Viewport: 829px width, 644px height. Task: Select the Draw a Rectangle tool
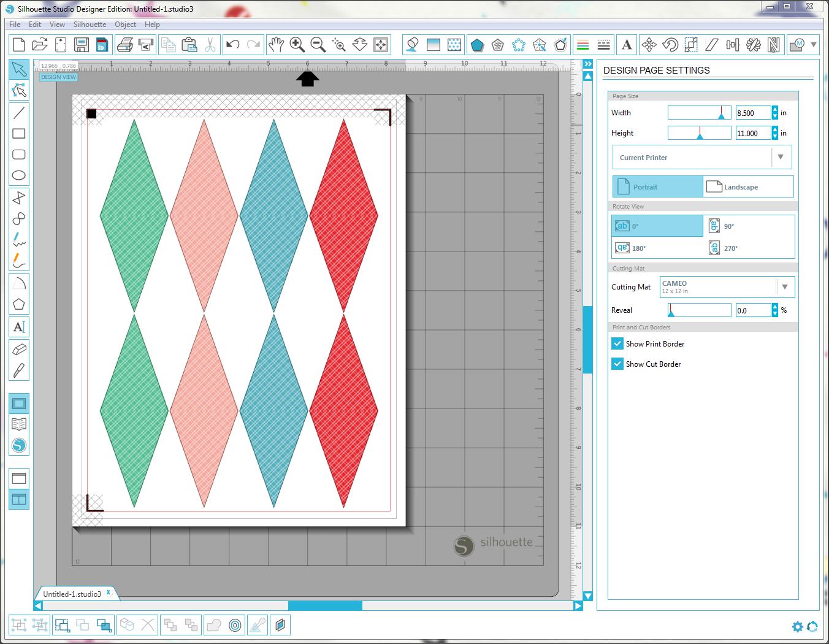(x=19, y=133)
